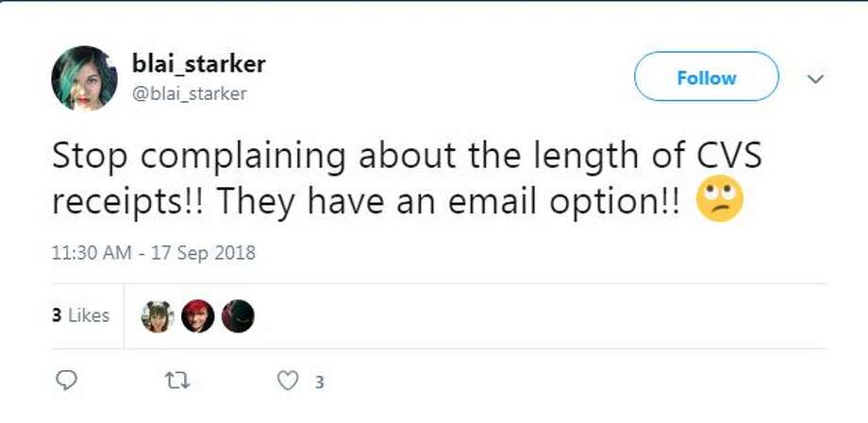
Task: Click the word receipts!! in the tweet
Action: tap(129, 204)
